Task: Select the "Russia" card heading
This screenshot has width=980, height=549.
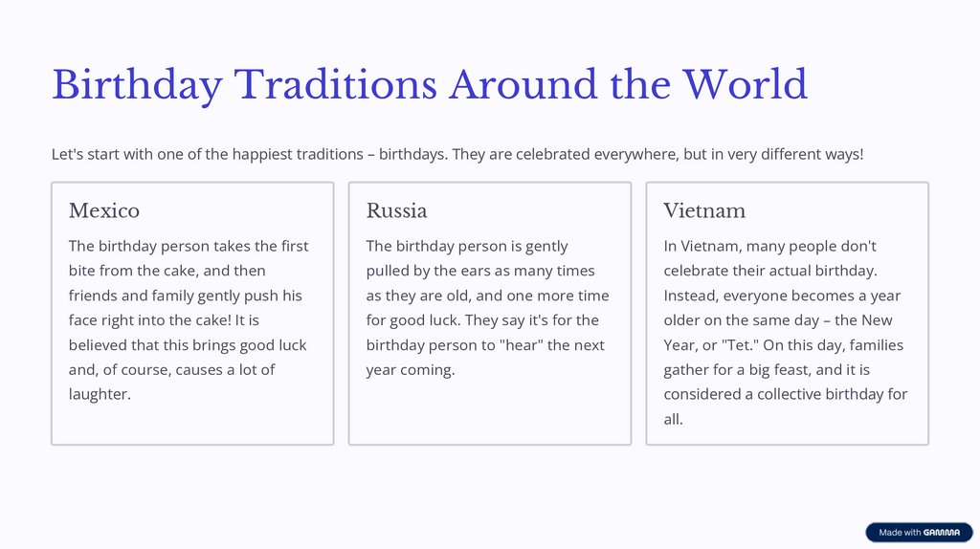Action: click(x=396, y=210)
